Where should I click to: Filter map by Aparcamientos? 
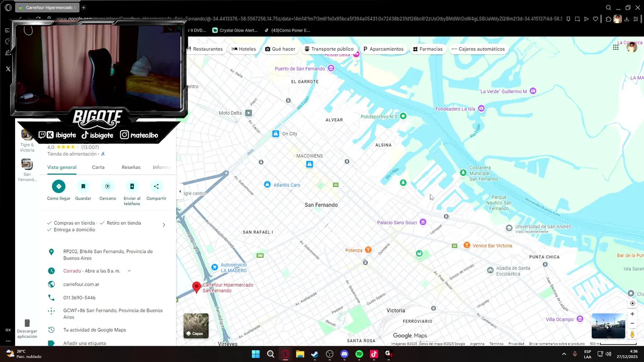pyautogui.click(x=383, y=49)
